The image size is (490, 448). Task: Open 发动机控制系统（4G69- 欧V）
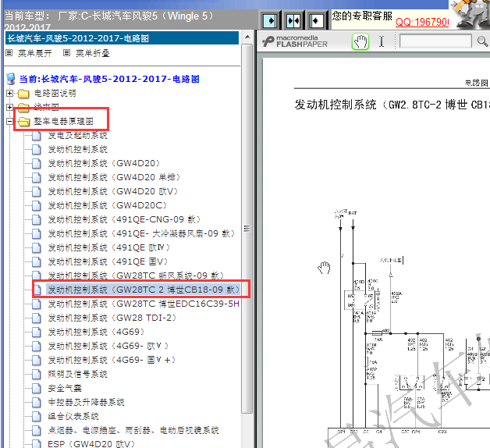pyautogui.click(x=108, y=346)
